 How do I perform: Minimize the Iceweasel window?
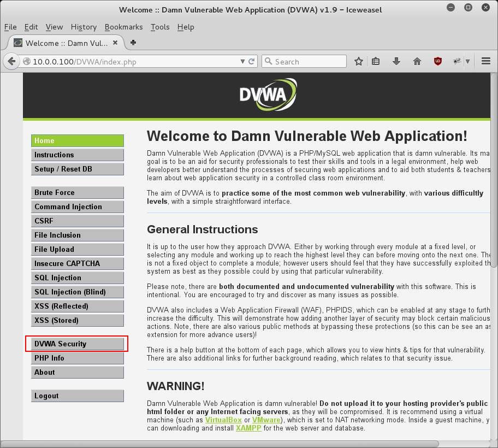point(450,7)
